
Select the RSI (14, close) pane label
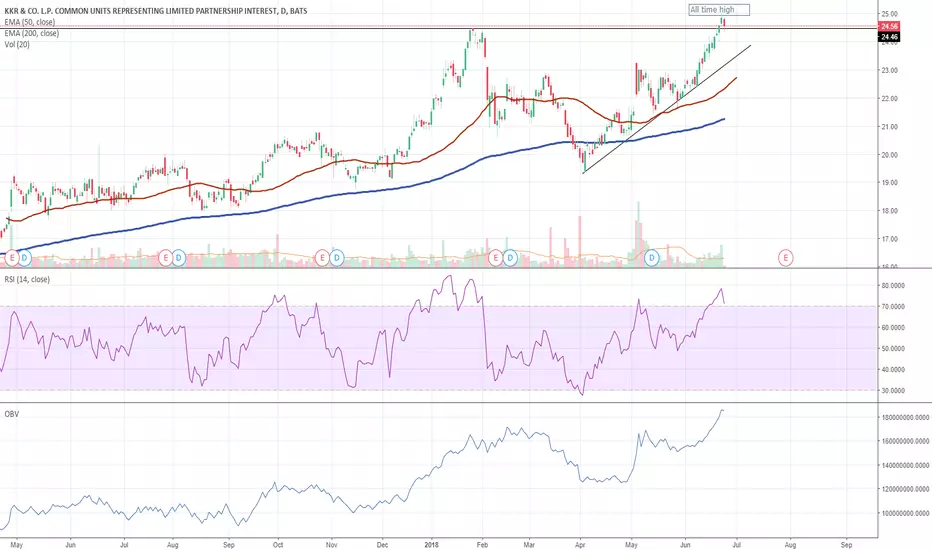click(x=27, y=279)
